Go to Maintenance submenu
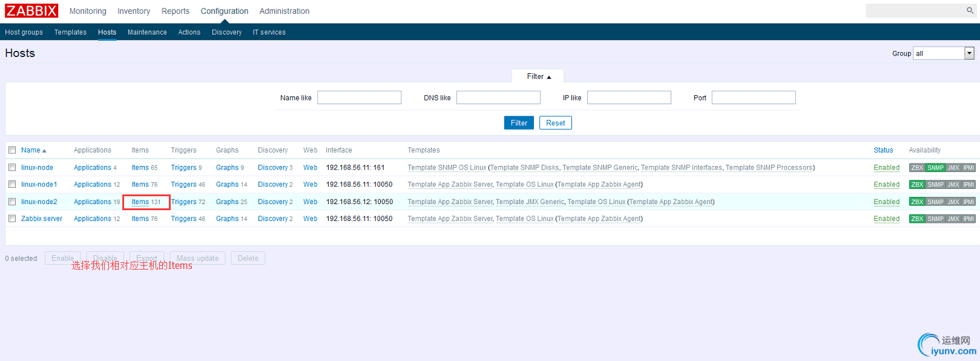The height and width of the screenshot is (361, 980). click(147, 32)
